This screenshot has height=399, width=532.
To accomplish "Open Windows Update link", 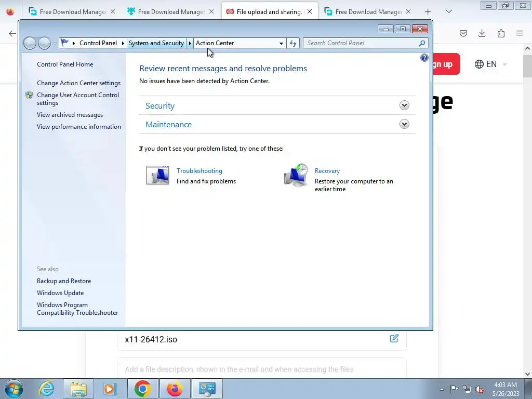I will [60, 293].
